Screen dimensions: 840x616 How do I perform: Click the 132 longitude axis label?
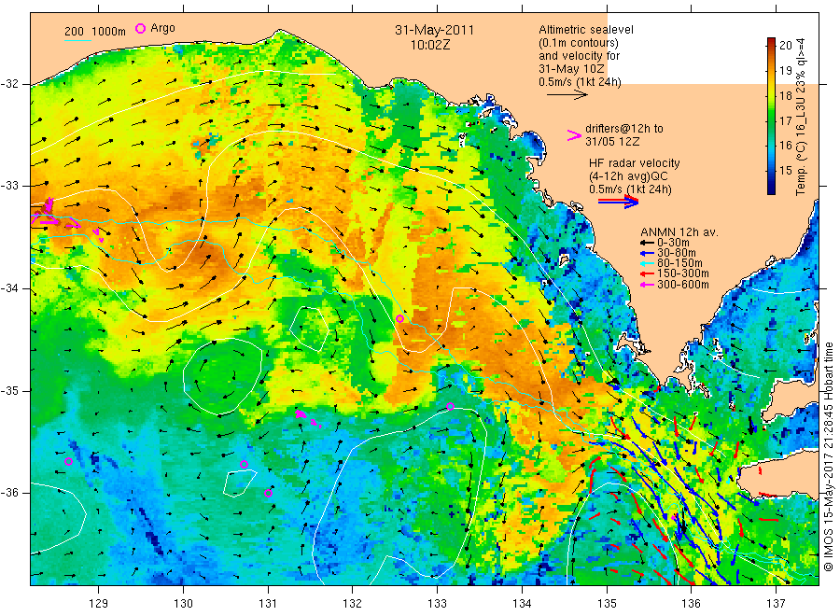coord(353,603)
